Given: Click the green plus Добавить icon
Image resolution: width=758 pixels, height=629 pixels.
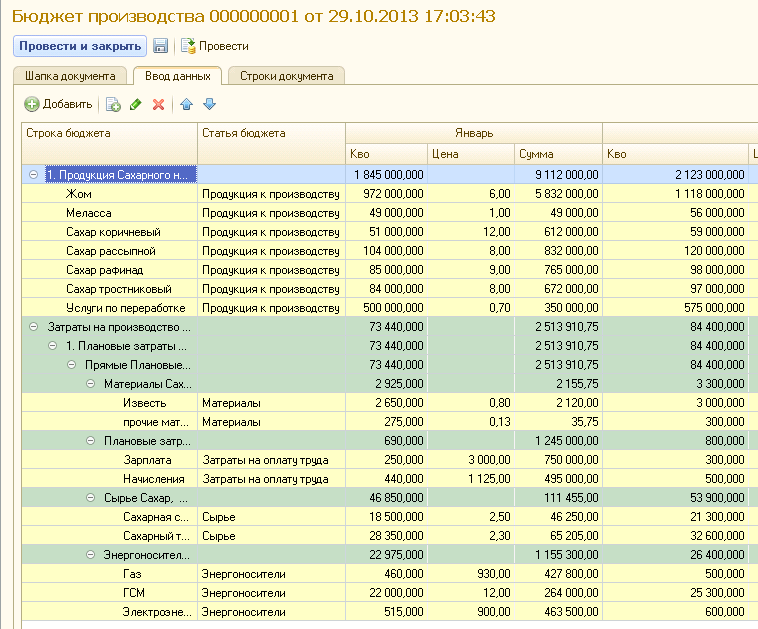Looking at the screenshot, I should (x=32, y=104).
